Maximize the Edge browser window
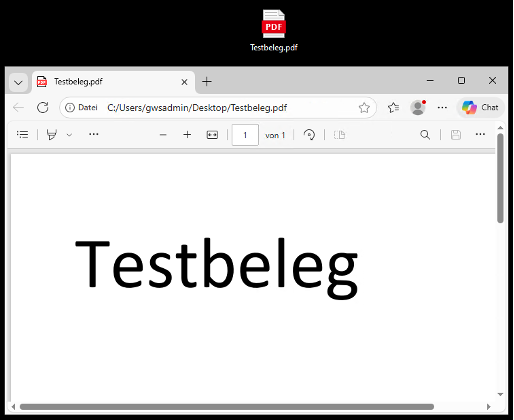 tap(461, 80)
